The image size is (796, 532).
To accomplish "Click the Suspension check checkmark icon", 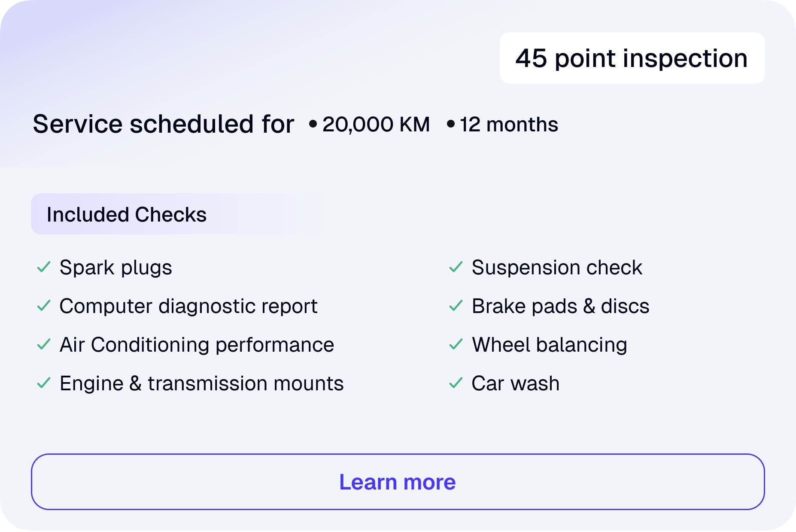I will click(x=456, y=267).
